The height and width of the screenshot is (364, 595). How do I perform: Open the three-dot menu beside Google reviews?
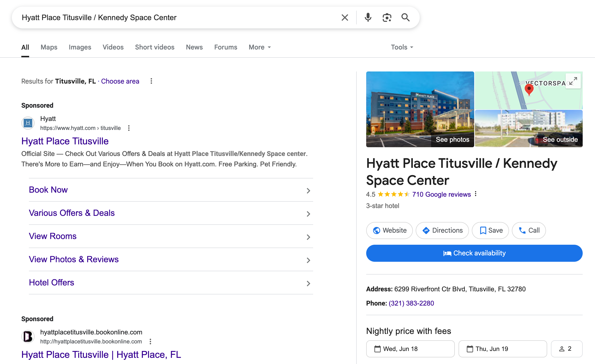[x=475, y=194]
